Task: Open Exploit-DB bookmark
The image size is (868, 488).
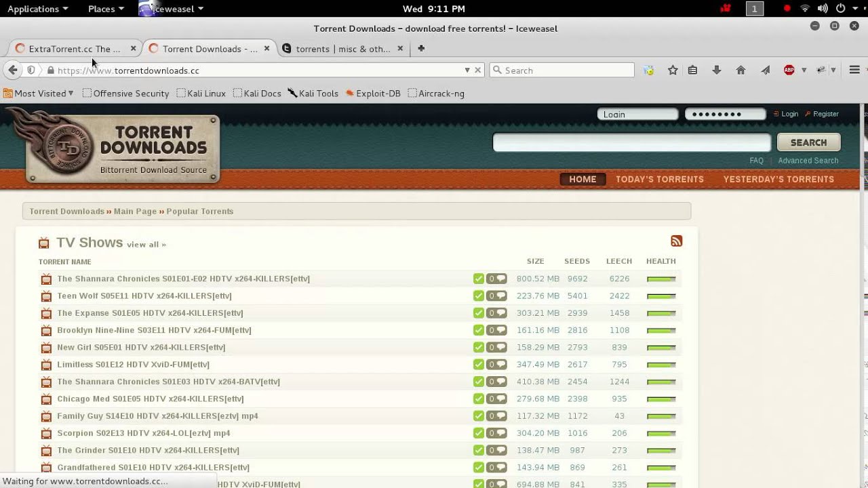Action: click(373, 94)
